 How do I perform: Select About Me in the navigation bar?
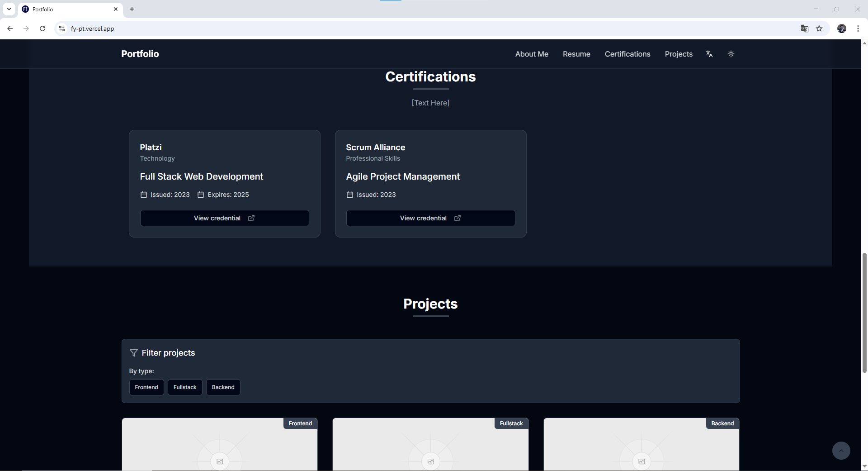[x=532, y=54]
